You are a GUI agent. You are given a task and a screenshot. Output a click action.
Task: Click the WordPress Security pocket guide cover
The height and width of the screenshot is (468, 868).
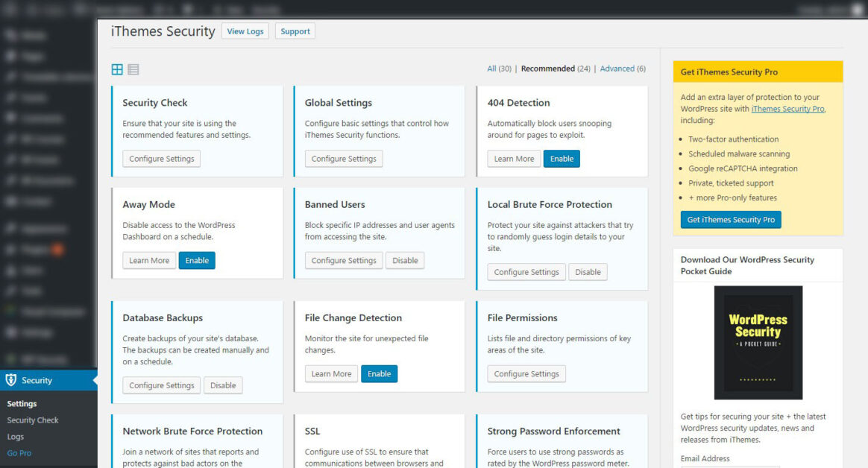pos(758,342)
